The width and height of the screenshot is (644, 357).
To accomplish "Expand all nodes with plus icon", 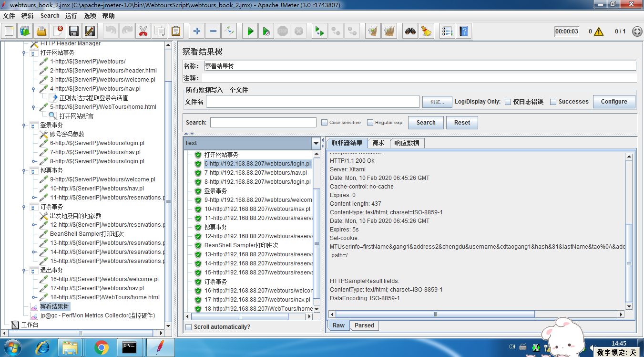I will tap(196, 31).
